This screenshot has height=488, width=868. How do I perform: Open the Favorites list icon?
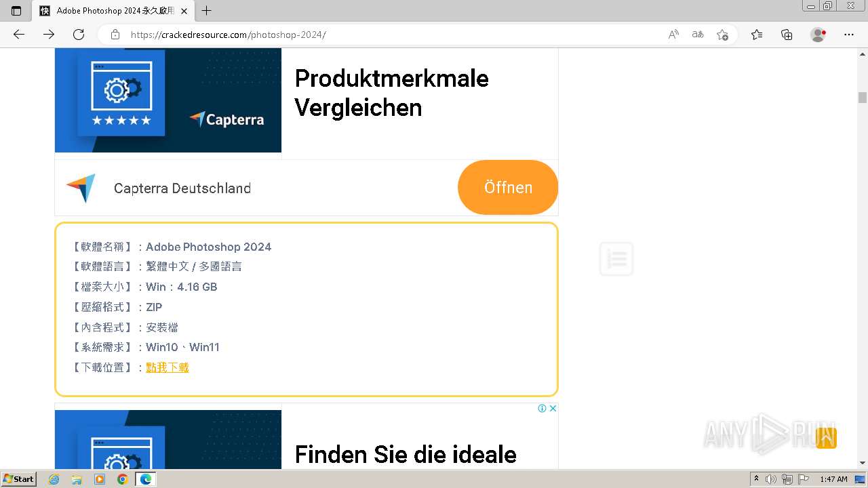757,35
